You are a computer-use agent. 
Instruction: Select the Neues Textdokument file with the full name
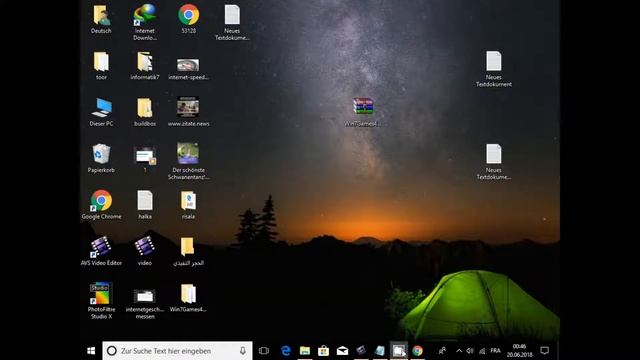click(x=493, y=61)
